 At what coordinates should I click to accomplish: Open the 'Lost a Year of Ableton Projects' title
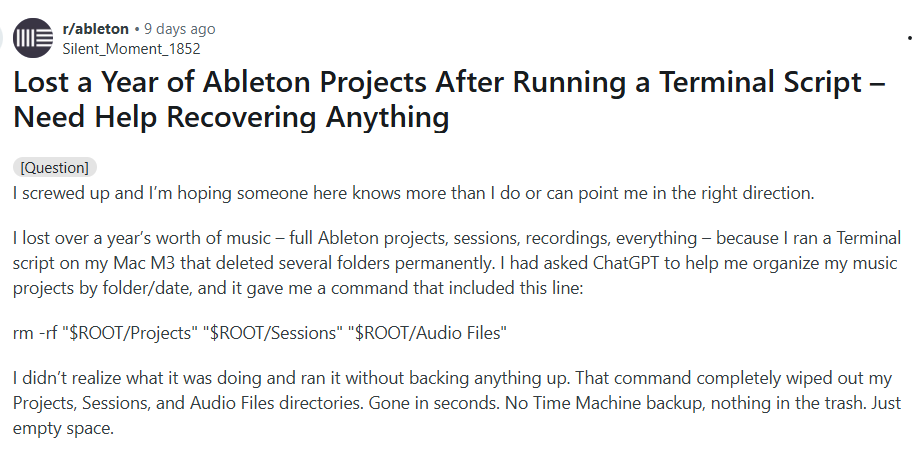[x=449, y=99]
